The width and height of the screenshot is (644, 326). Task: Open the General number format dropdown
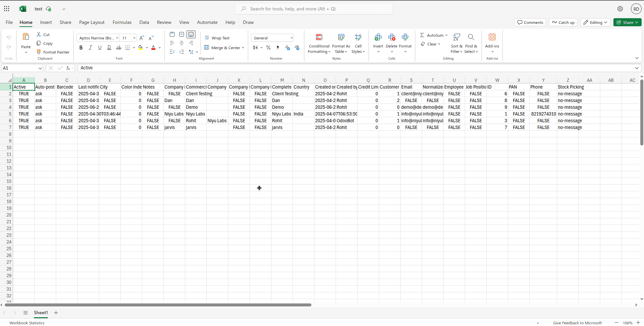coord(272,38)
